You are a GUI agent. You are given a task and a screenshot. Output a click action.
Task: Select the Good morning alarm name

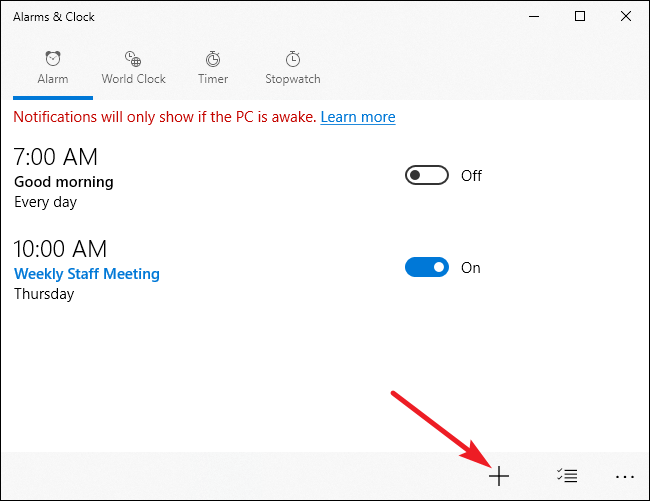click(x=64, y=182)
